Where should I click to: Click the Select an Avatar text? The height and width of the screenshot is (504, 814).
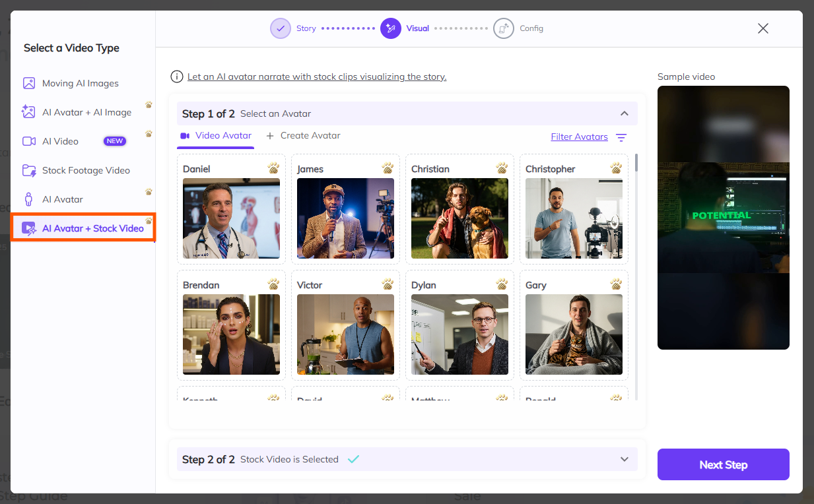275,113
